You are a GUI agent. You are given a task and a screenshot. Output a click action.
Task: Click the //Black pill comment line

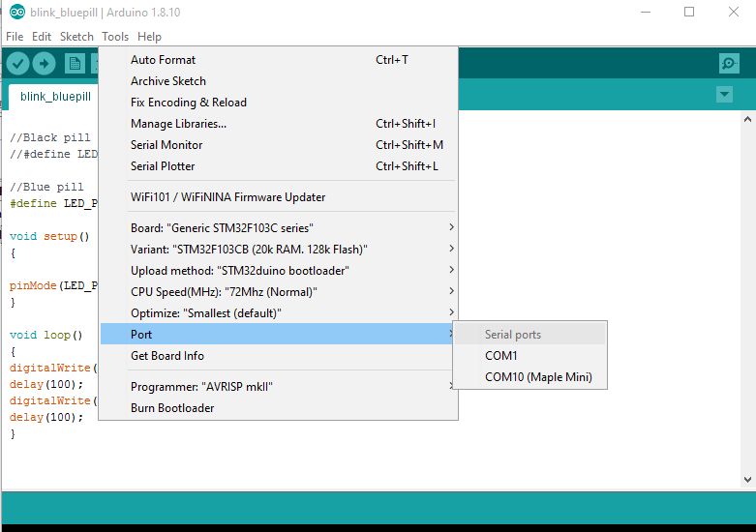pyautogui.click(x=50, y=137)
